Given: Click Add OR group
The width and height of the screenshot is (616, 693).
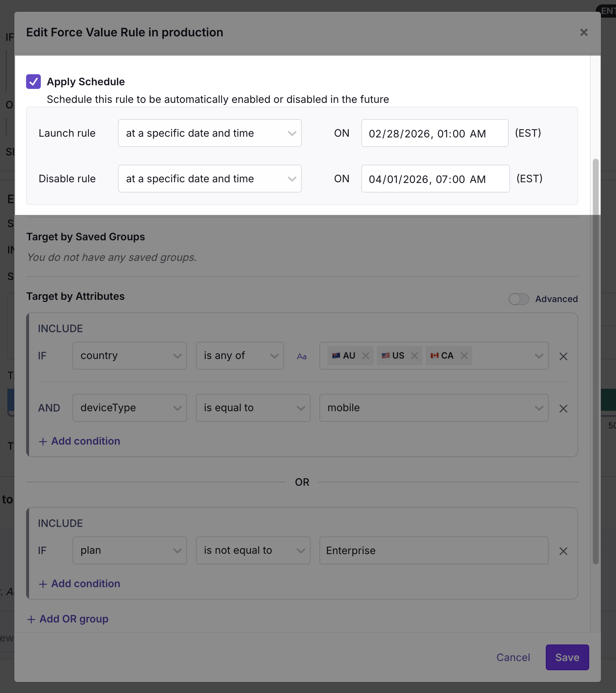Looking at the screenshot, I should pyautogui.click(x=68, y=619).
